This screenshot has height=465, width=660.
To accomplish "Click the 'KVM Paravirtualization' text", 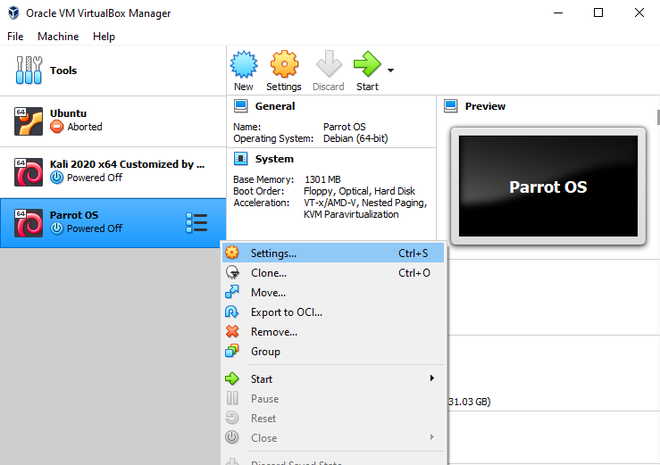I will pyautogui.click(x=351, y=215).
